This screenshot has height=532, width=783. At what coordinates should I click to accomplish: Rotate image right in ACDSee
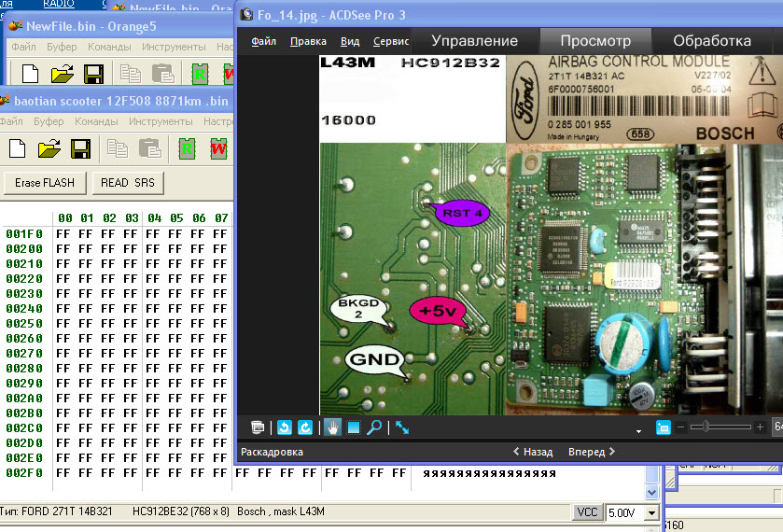[x=304, y=427]
